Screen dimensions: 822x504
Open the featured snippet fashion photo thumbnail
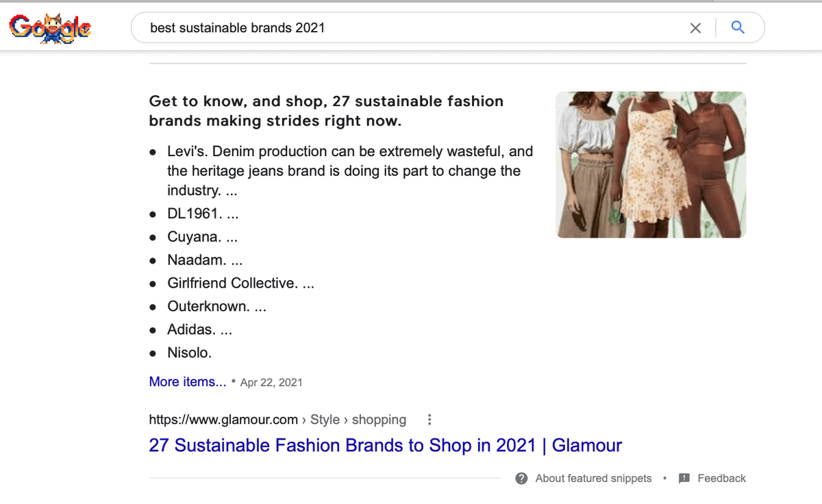click(x=651, y=164)
